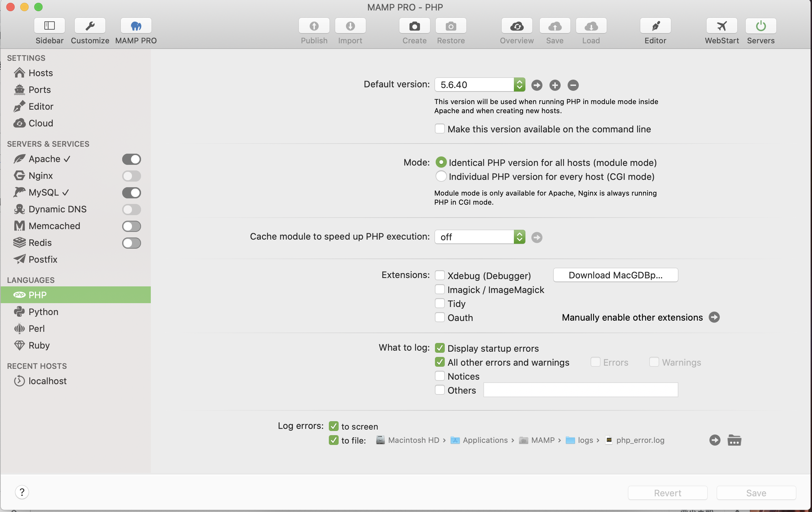Select PHP language in sidebar
812x512 pixels.
(x=75, y=295)
